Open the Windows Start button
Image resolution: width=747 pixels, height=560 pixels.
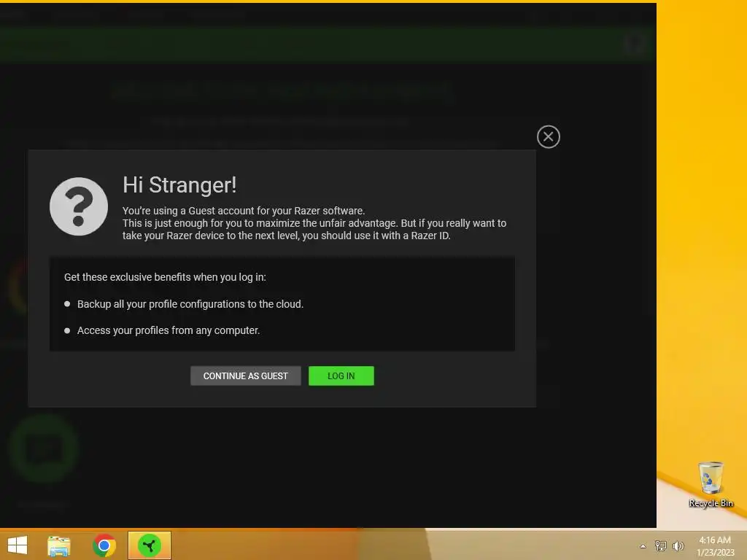[x=18, y=545]
